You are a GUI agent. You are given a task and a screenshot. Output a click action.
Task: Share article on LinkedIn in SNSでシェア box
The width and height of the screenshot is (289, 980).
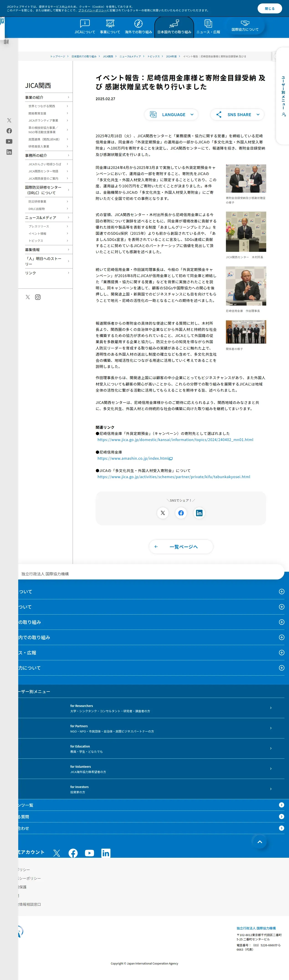click(x=199, y=513)
